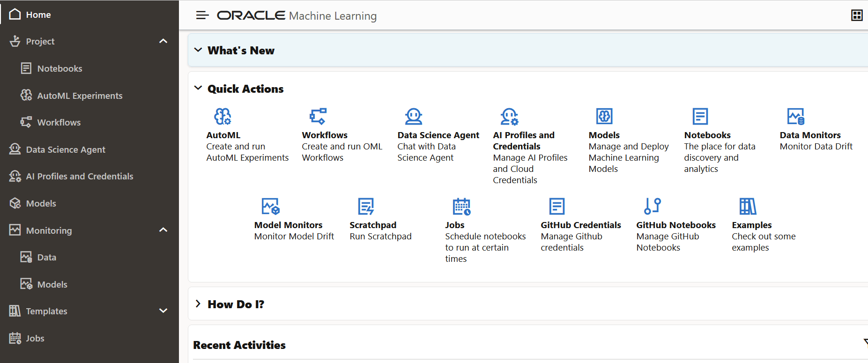Click the Examples books icon

coord(748,206)
